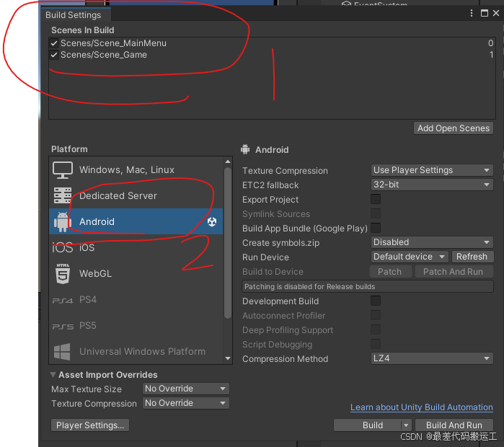The height and width of the screenshot is (447, 504).
Task: Open the ETC2 fallback dropdown
Action: [x=432, y=185]
